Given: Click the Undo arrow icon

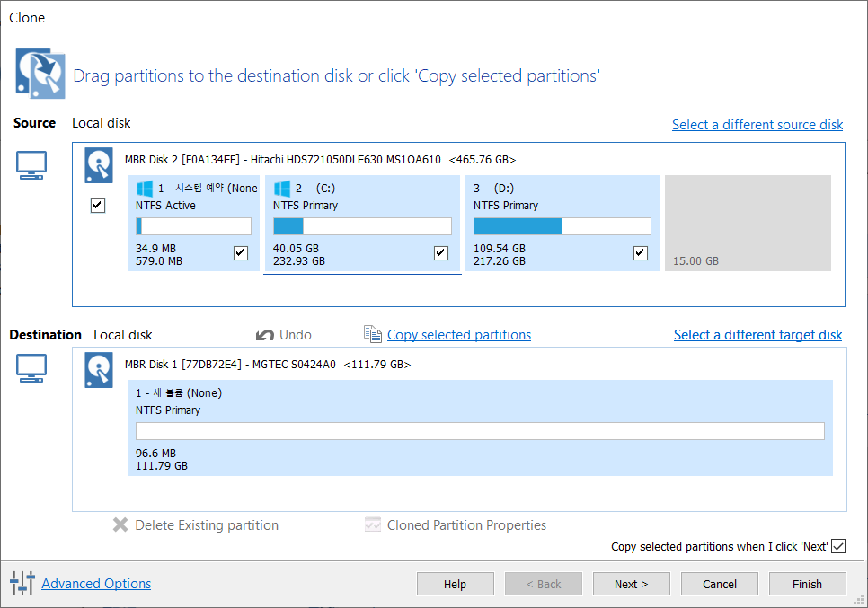Looking at the screenshot, I should [265, 335].
